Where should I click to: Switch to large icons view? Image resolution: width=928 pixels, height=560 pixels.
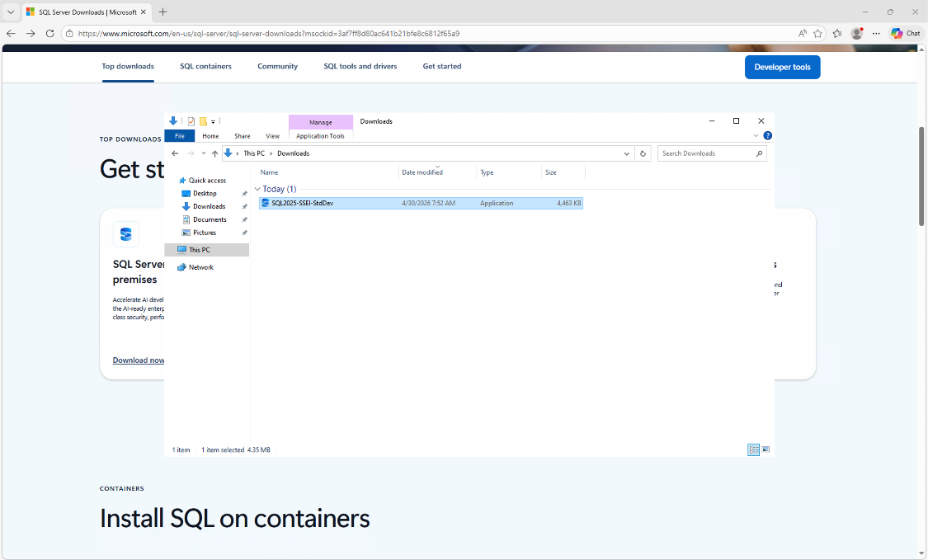(765, 449)
